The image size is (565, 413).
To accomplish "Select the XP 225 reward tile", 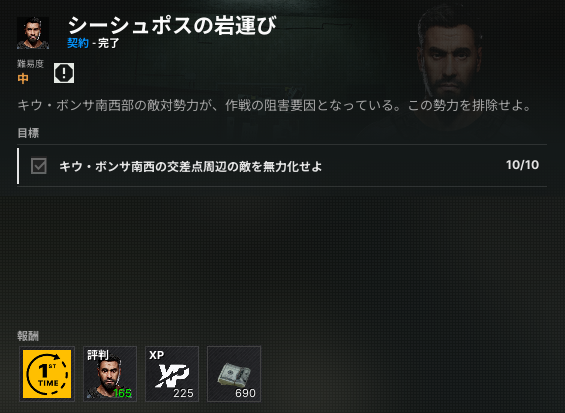I will (x=172, y=374).
